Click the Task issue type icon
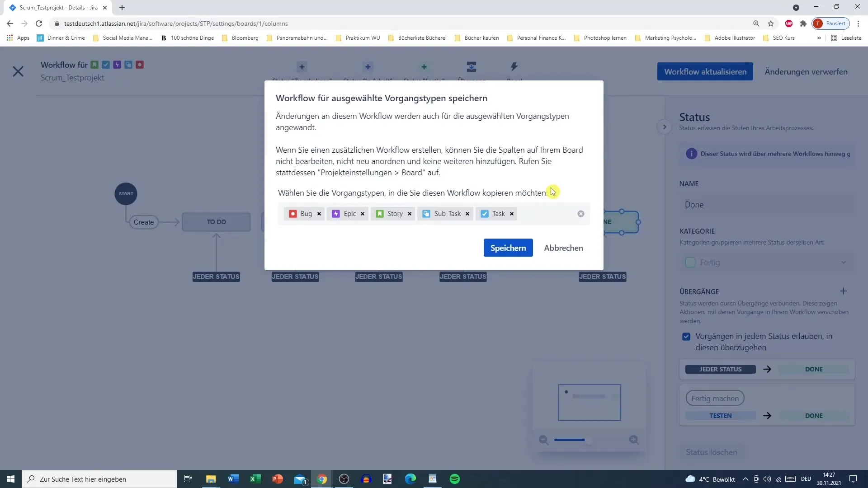Screen dimensions: 868x488 pyautogui.click(x=485, y=213)
